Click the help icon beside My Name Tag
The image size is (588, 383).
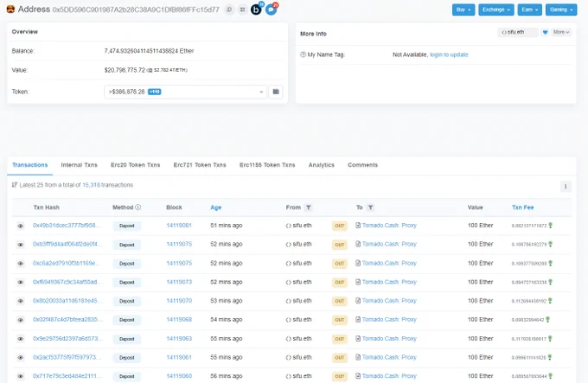pos(303,54)
